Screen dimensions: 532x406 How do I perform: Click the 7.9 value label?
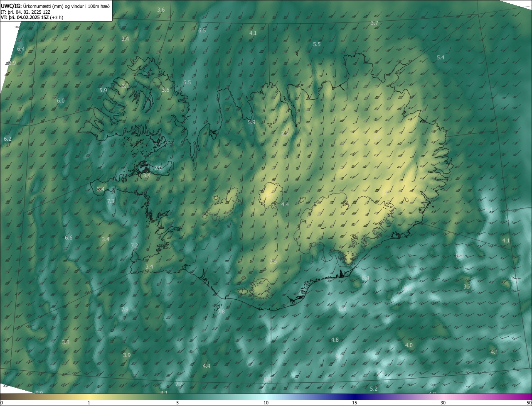[125, 309]
